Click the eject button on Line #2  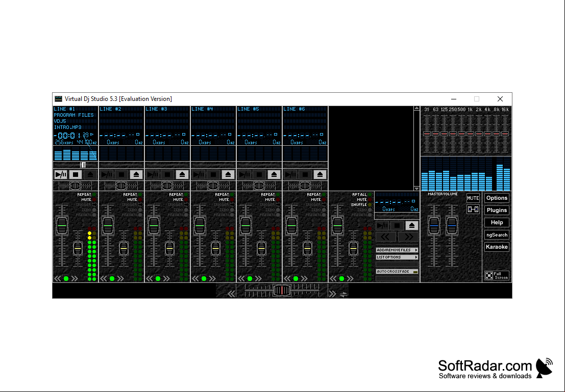(x=136, y=175)
